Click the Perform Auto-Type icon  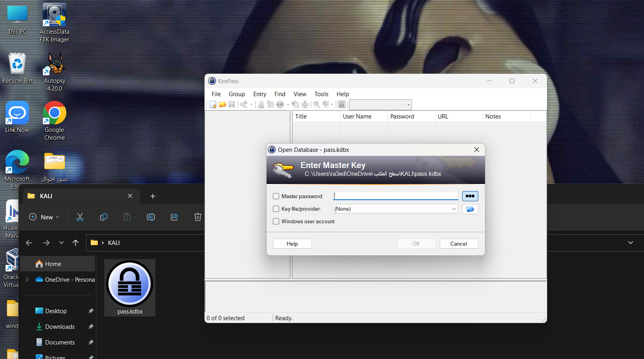point(305,104)
